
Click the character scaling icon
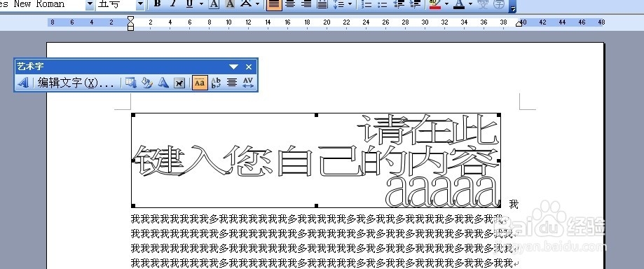(246, 4)
